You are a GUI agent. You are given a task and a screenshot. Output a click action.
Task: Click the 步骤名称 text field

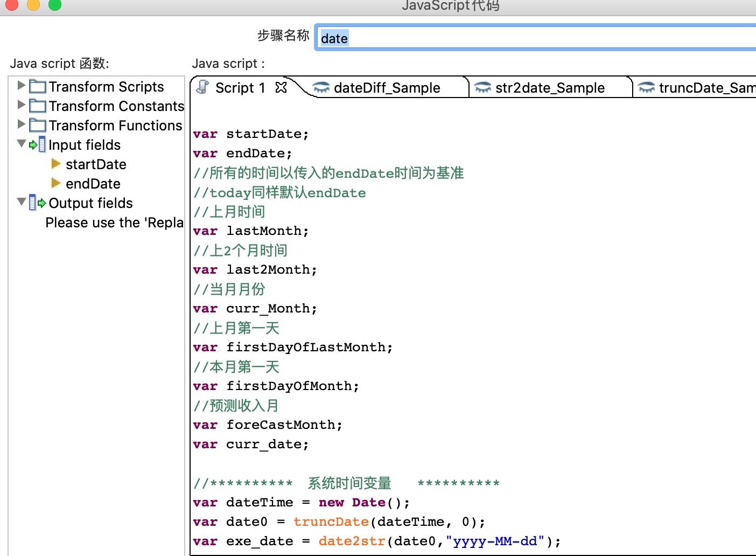(x=431, y=38)
